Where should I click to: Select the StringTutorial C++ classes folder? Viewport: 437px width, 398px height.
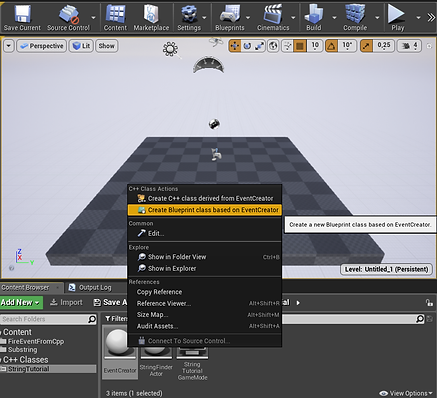pyautogui.click(x=48, y=369)
